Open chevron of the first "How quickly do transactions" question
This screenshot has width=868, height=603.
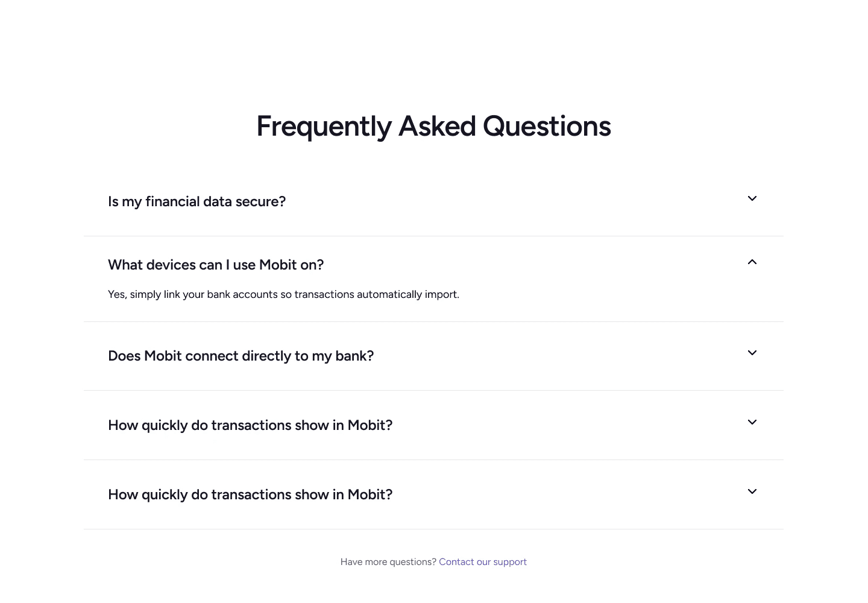click(x=752, y=422)
